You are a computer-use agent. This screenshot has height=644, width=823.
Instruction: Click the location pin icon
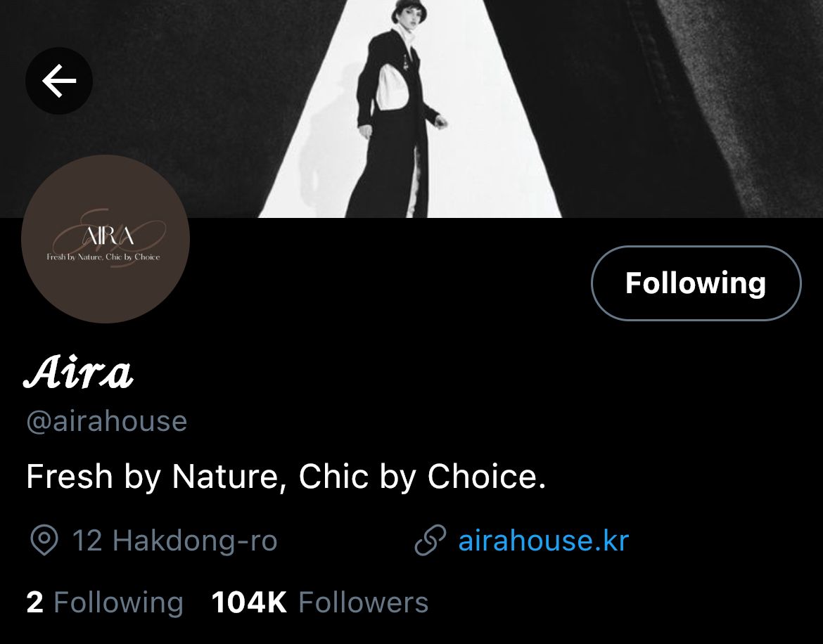click(x=44, y=541)
